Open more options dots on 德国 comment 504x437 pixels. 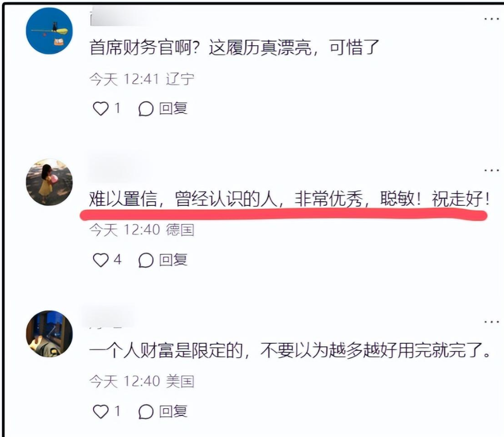point(492,170)
